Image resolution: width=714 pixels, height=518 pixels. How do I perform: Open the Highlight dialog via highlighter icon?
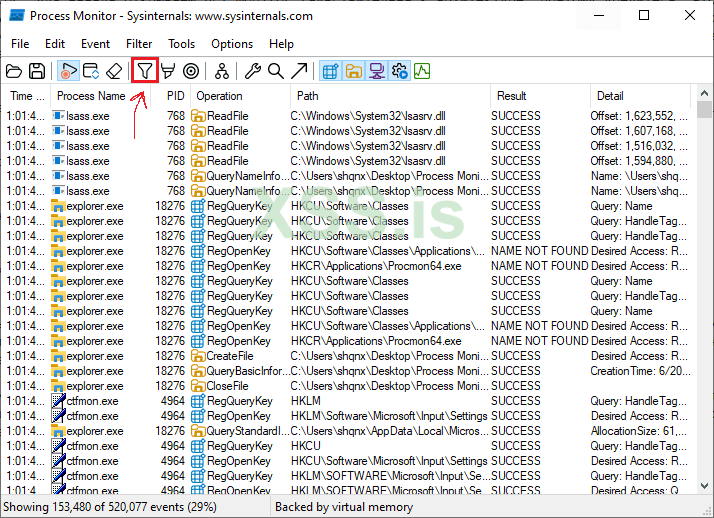pos(168,71)
